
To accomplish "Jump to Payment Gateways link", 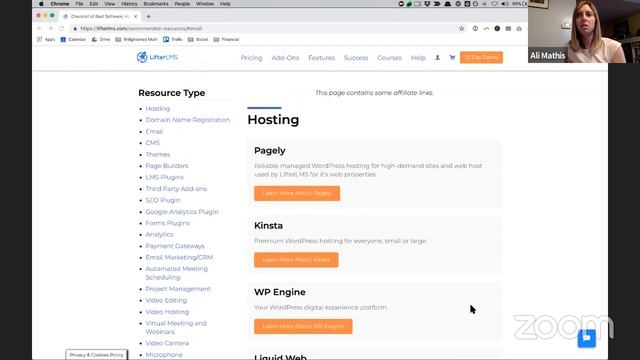I will pyautogui.click(x=175, y=246).
